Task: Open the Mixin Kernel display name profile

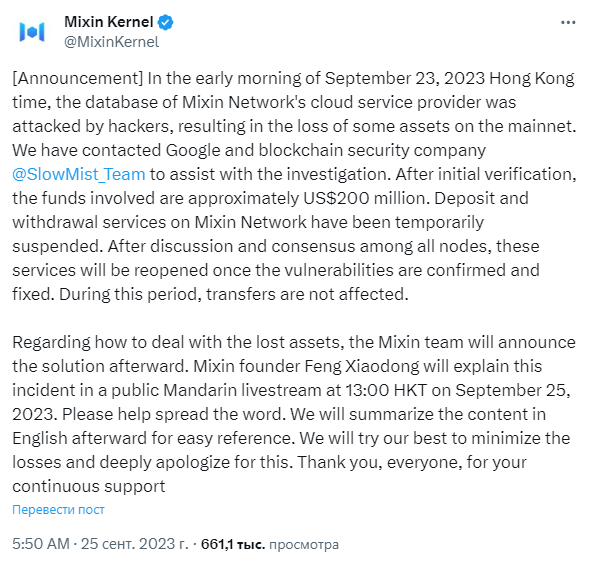Action: tap(109, 22)
